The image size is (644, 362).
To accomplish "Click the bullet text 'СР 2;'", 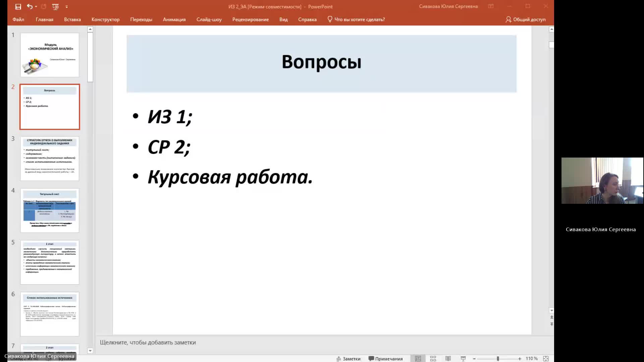I will (169, 147).
